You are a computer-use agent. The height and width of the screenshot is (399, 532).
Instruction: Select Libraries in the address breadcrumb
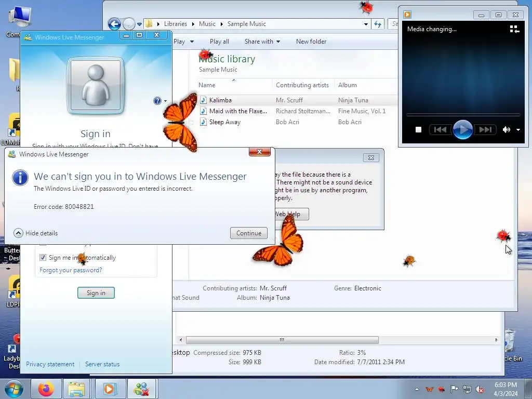pyautogui.click(x=176, y=24)
